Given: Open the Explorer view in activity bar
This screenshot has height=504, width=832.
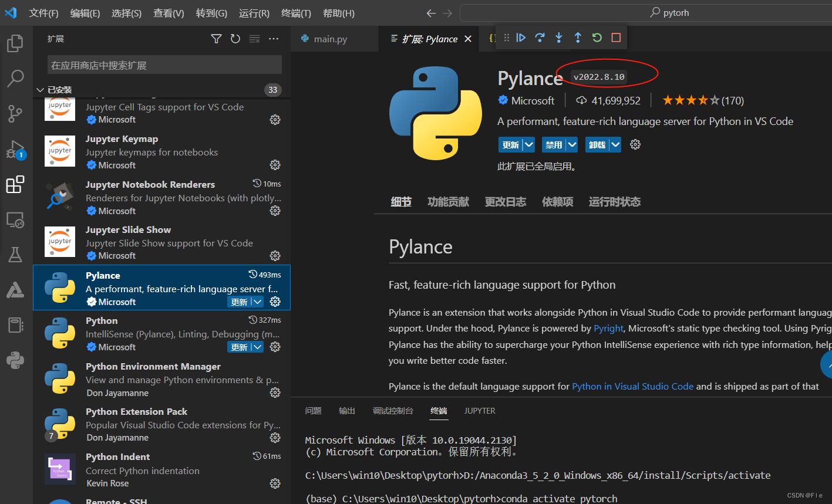Looking at the screenshot, I should coord(15,43).
